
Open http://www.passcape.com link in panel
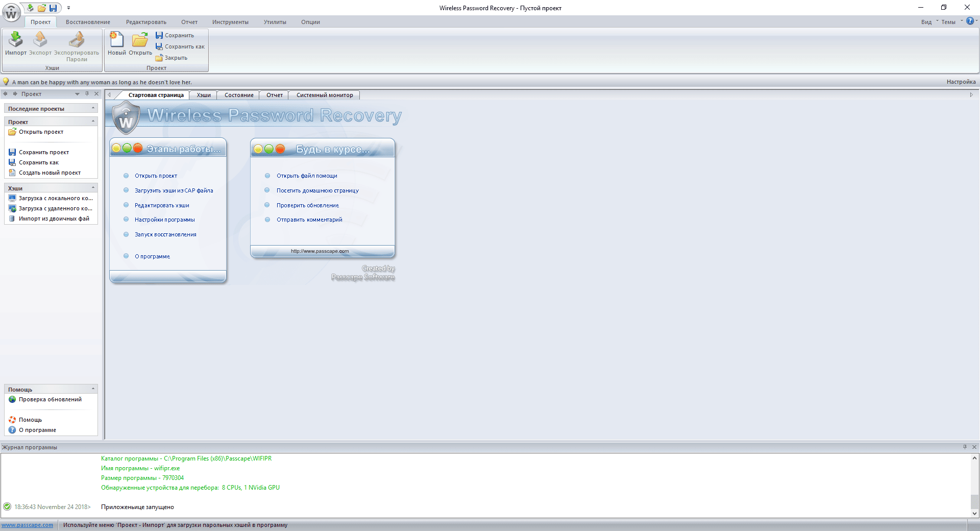pyautogui.click(x=320, y=251)
